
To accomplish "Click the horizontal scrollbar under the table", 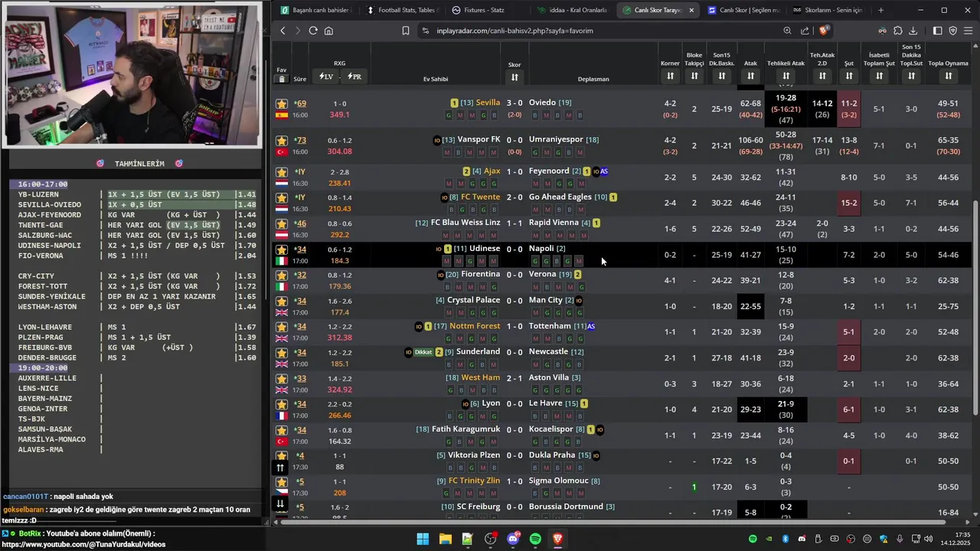I will 612,522.
